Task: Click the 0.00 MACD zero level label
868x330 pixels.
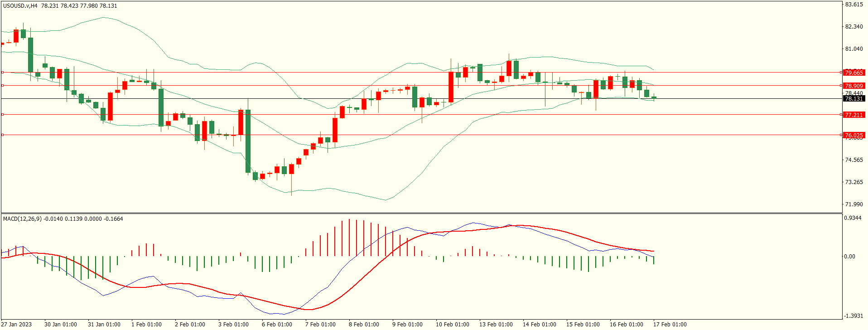Action: click(x=849, y=257)
